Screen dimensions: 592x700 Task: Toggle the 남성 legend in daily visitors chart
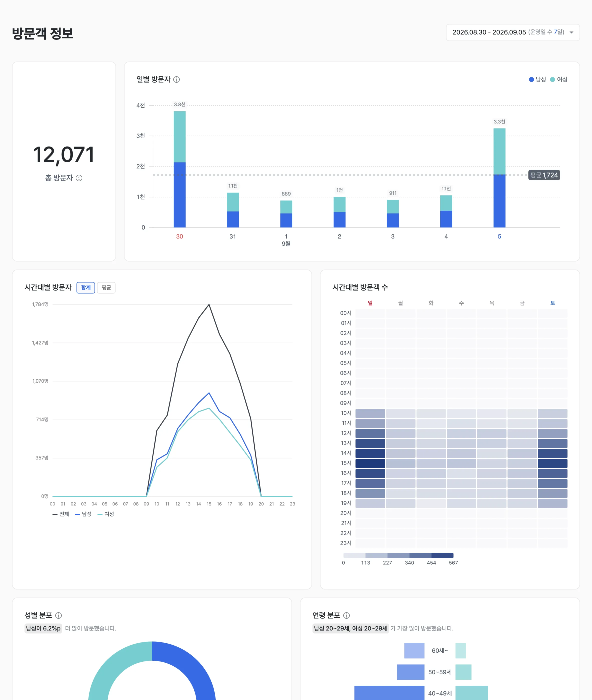[537, 79]
